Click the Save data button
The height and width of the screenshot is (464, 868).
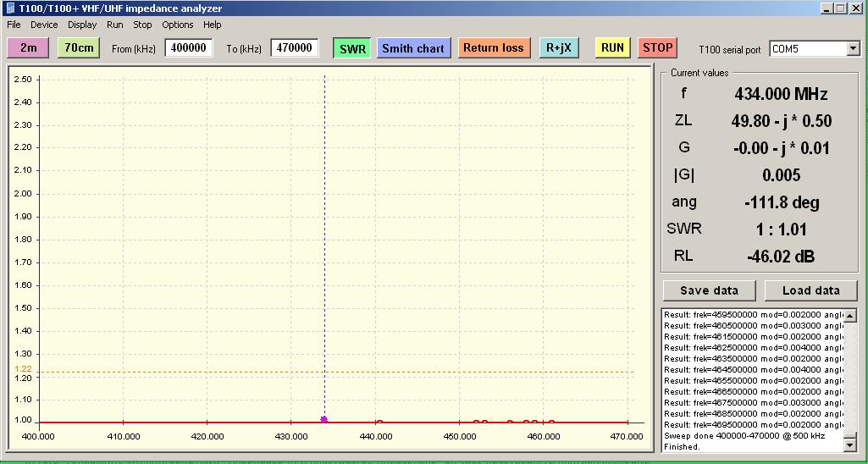point(709,290)
